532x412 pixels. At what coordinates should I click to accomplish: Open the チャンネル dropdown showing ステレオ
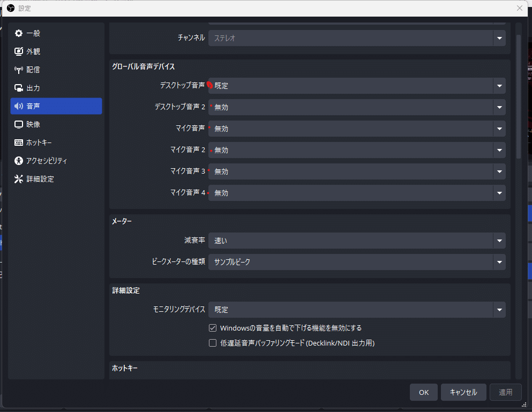357,38
